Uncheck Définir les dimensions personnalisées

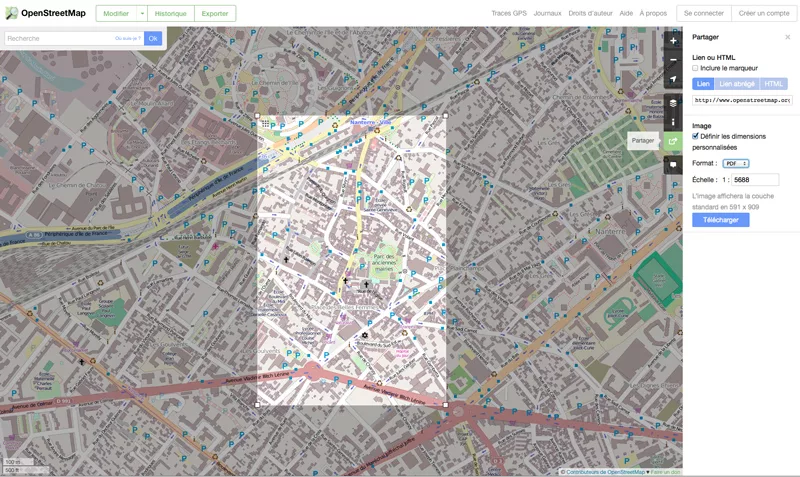click(x=696, y=136)
